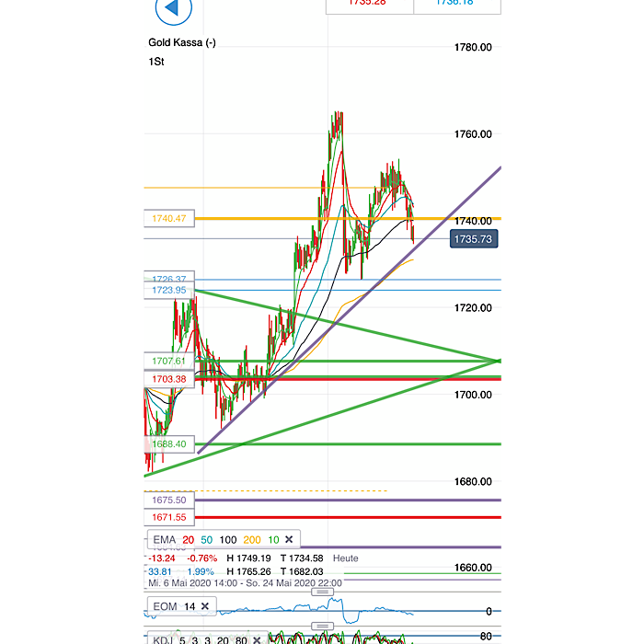Click the daily low T 1734.58

(302, 558)
